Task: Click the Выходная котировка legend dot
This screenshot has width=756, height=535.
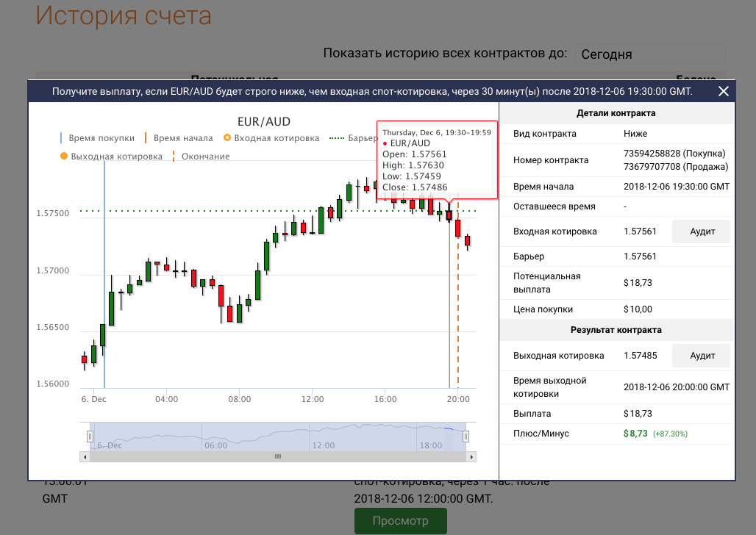Action: click(x=63, y=156)
